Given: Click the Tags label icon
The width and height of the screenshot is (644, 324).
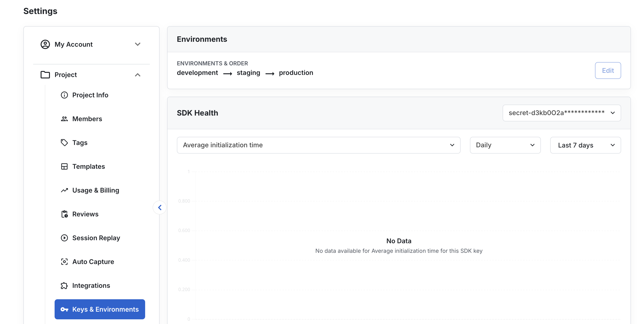Looking at the screenshot, I should point(64,143).
